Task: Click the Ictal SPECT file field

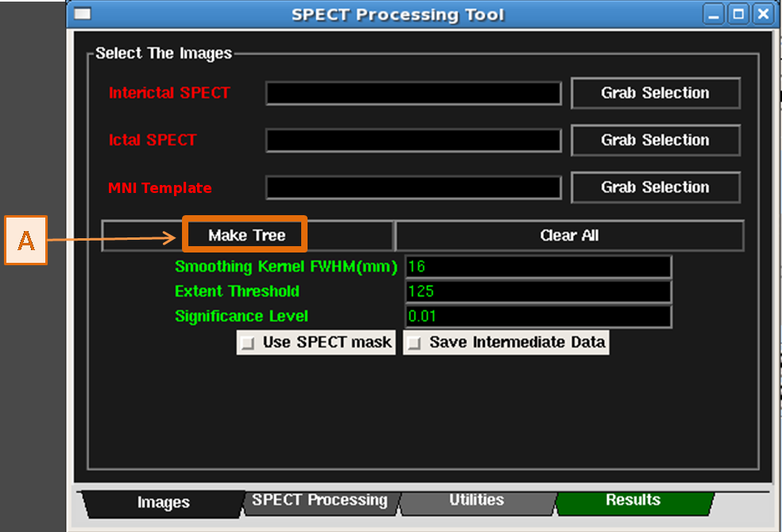Action: click(x=413, y=141)
